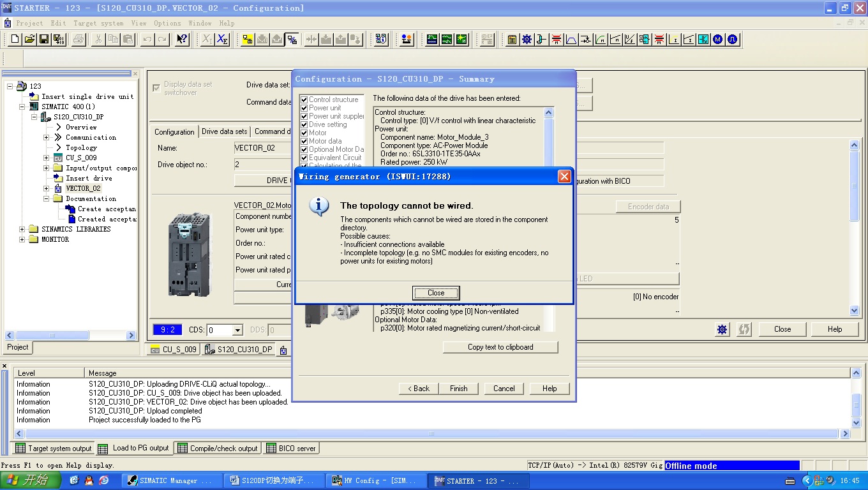Screen dimensions: 868x490
Task: Expand the Communication tree node
Action: click(x=46, y=137)
